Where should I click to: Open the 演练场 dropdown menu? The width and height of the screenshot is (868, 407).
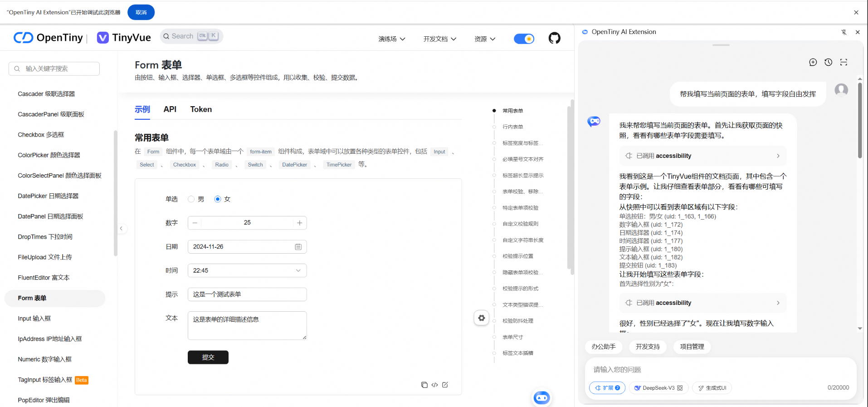tap(392, 39)
